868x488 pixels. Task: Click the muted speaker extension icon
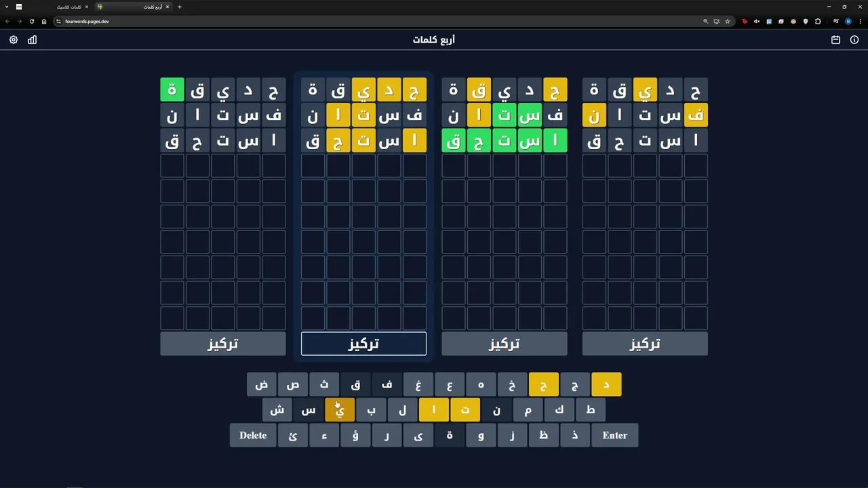pos(757,21)
